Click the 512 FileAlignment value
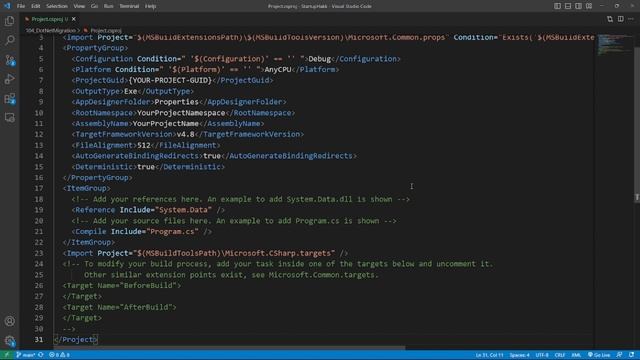Image resolution: width=640 pixels, height=360 pixels. [144, 145]
